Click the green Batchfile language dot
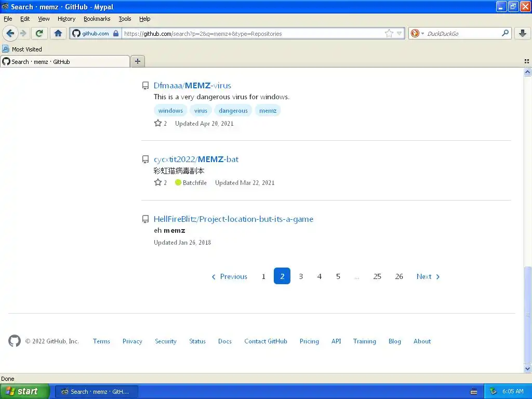Screen dimensions: 532x399 [178, 182]
